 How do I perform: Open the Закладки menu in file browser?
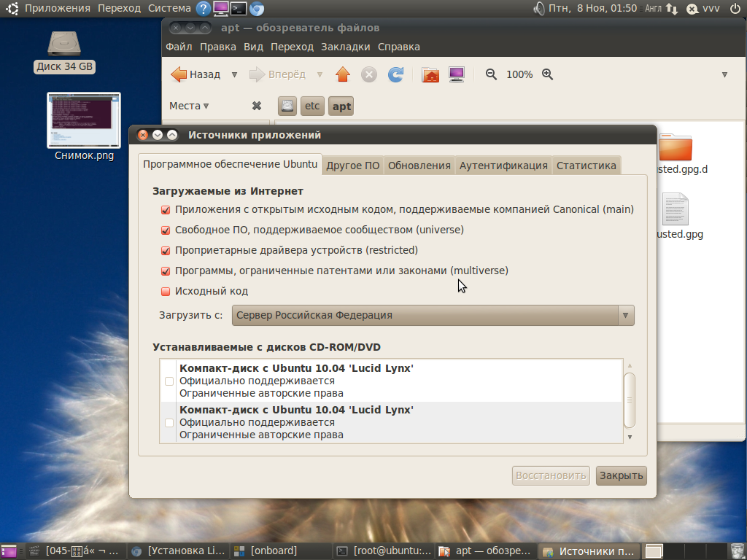point(345,47)
